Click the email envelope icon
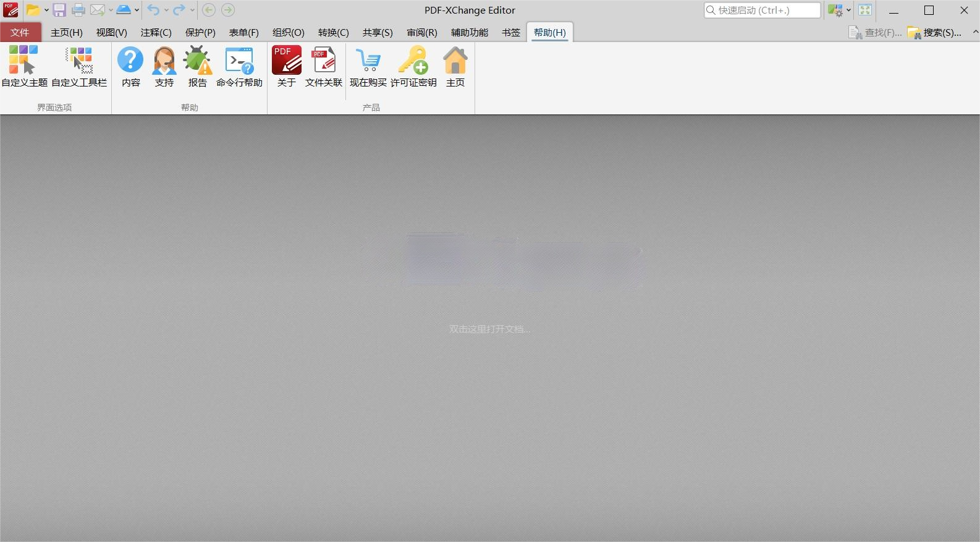980x542 pixels. click(98, 10)
